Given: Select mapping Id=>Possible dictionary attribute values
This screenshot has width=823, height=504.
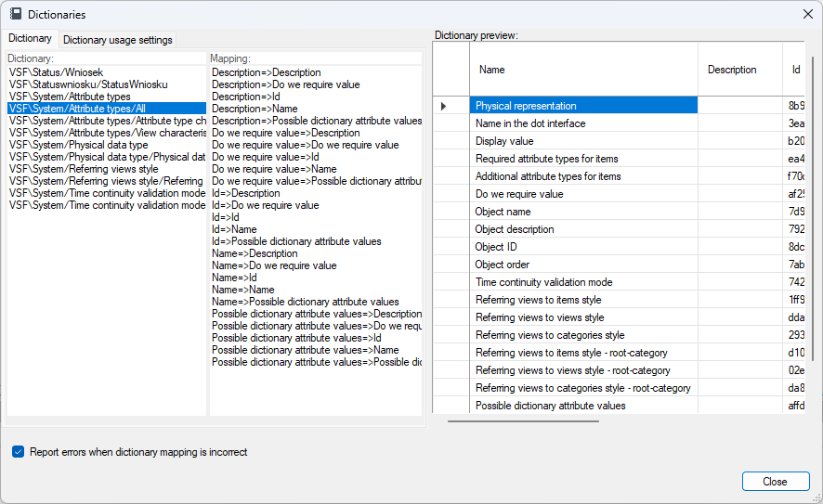Looking at the screenshot, I should click(x=316, y=241).
